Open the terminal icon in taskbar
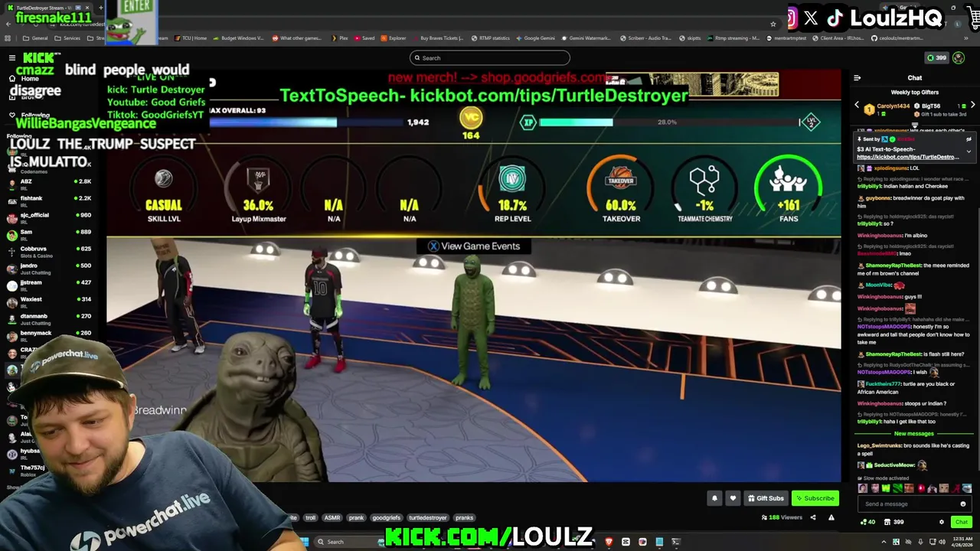Viewport: 980px width, 551px height. (676, 542)
